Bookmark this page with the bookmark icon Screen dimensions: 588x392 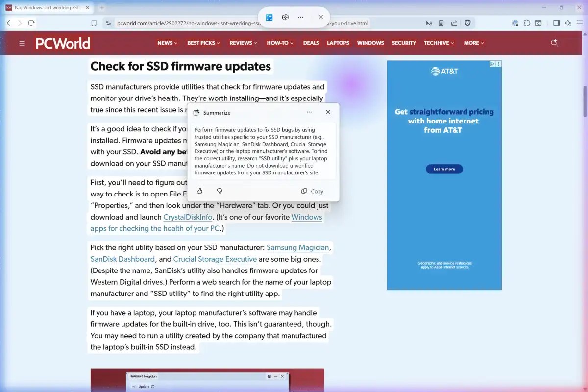[94, 23]
